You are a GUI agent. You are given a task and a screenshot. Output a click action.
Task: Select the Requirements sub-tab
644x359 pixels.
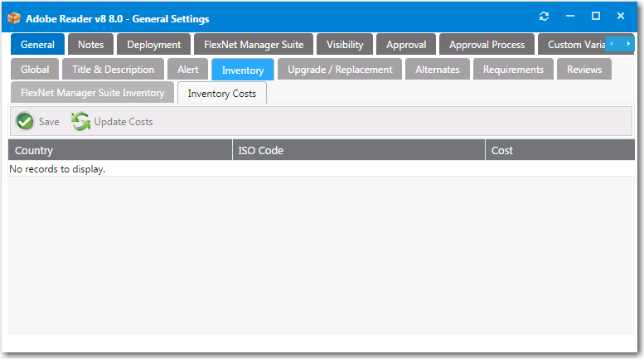(x=513, y=70)
